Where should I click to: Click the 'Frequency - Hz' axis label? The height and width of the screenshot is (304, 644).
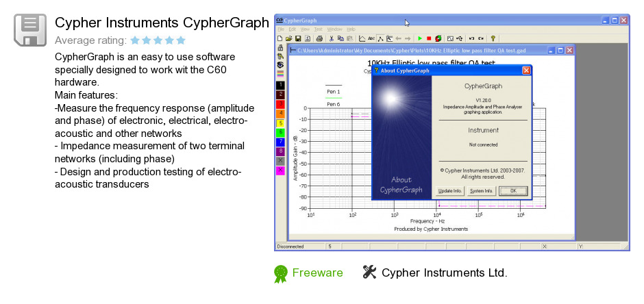(427, 221)
